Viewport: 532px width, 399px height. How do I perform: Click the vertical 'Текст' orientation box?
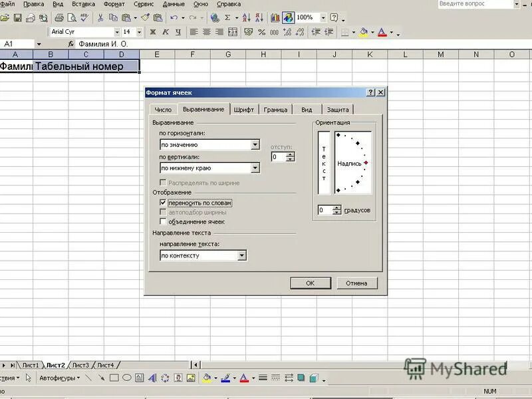tap(324, 163)
